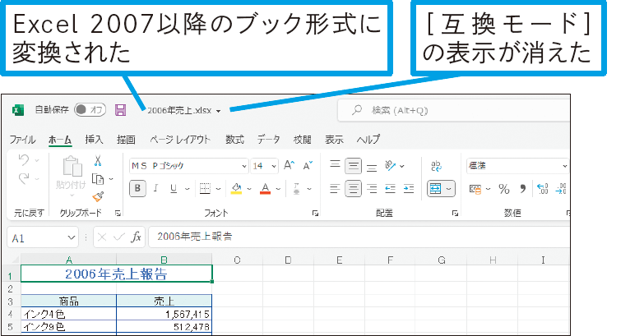Toggle Underline formatting
The width and height of the screenshot is (644, 336).
[174, 188]
